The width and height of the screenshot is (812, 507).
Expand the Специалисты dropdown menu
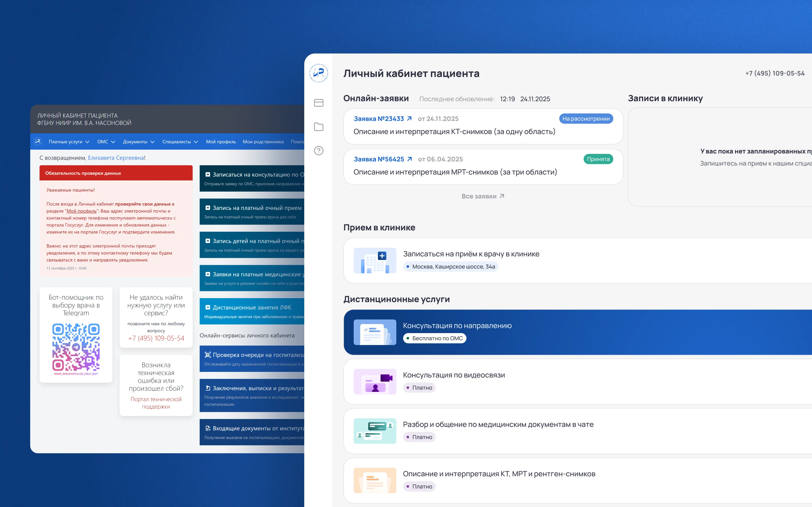click(x=180, y=142)
